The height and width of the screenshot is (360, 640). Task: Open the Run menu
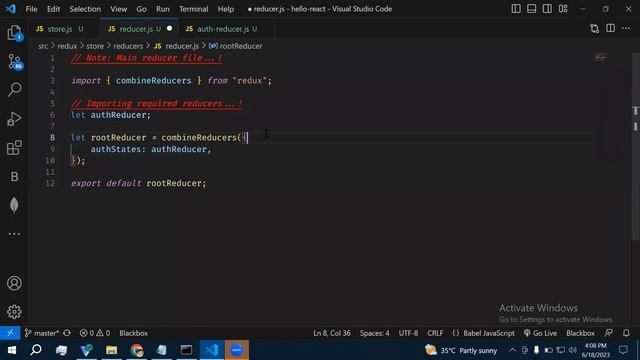coord(162,9)
